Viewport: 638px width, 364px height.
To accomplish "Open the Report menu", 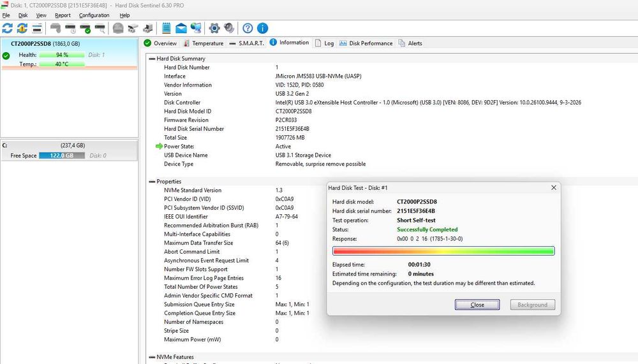I will [x=63, y=15].
